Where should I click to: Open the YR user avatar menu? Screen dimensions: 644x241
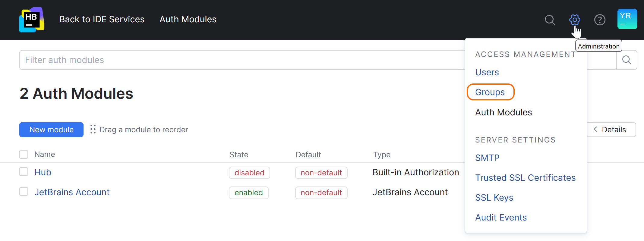tap(627, 19)
